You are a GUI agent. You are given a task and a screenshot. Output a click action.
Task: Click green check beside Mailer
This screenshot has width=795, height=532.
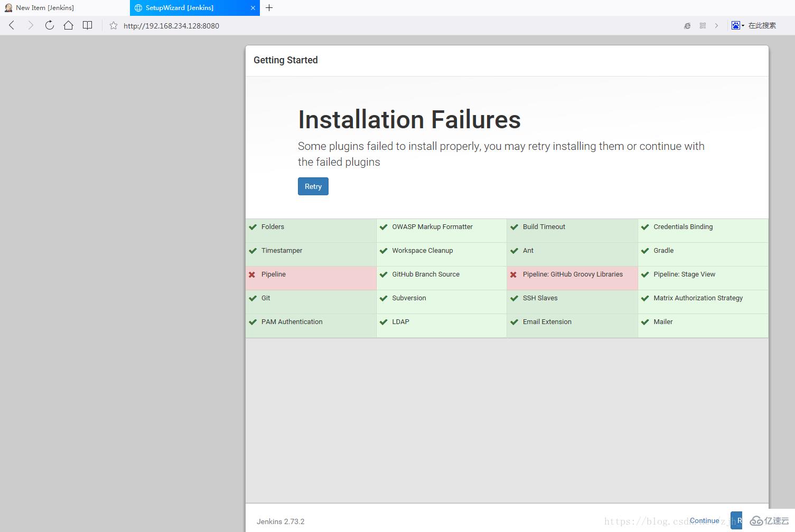tap(645, 322)
